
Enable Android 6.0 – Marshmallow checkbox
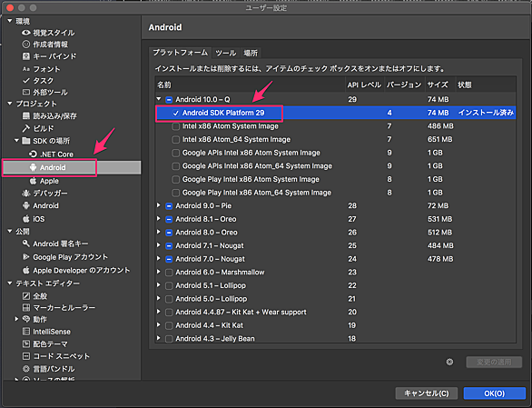pyautogui.click(x=169, y=273)
